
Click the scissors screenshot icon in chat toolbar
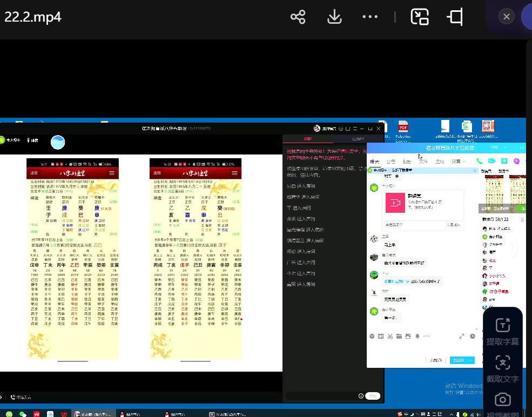pos(389,336)
